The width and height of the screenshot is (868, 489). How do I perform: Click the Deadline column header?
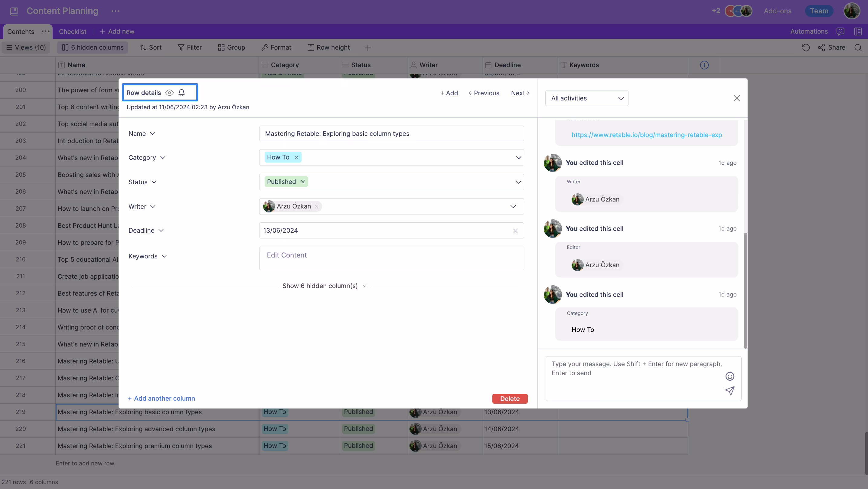pos(519,65)
